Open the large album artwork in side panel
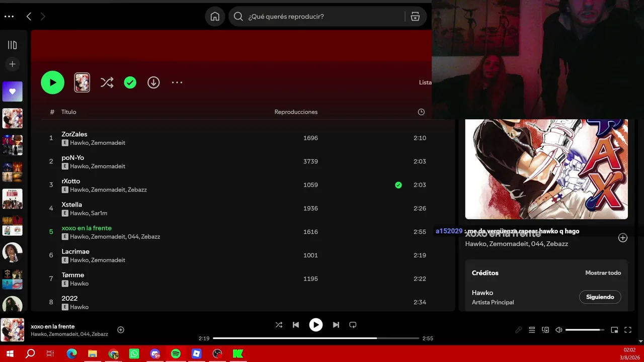This screenshot has height=362, width=644. click(x=546, y=169)
